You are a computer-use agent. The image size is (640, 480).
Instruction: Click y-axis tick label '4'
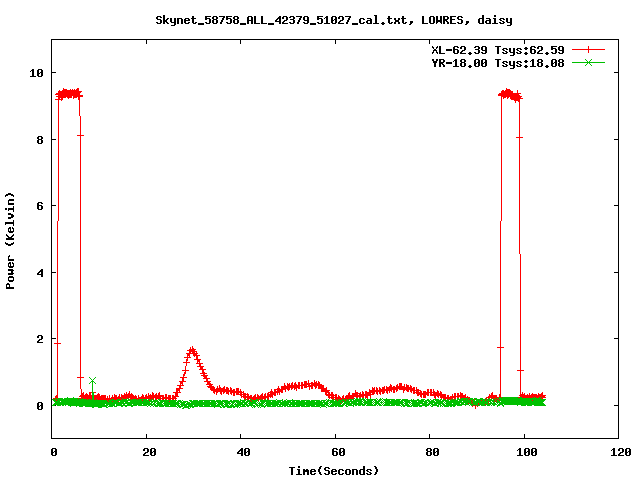(40, 273)
